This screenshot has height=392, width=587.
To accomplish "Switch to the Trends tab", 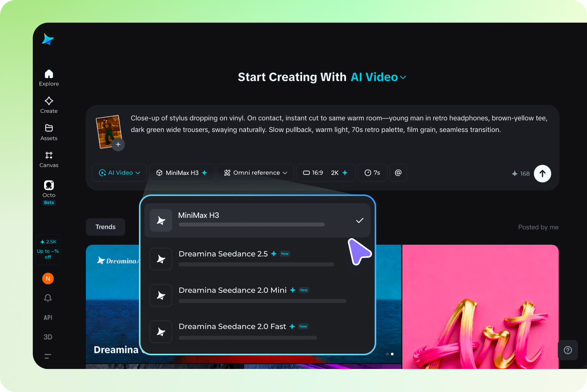I will [105, 227].
